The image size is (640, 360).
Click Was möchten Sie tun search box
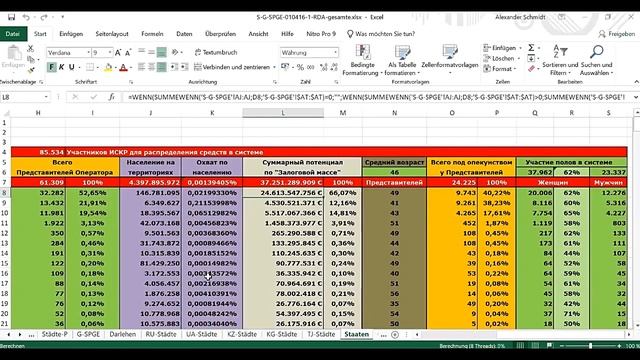click(x=381, y=34)
